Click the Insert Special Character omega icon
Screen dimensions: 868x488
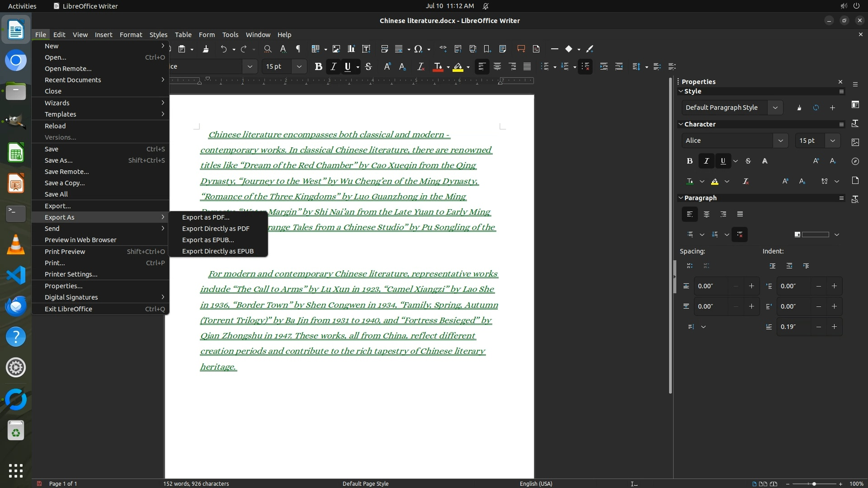point(418,49)
